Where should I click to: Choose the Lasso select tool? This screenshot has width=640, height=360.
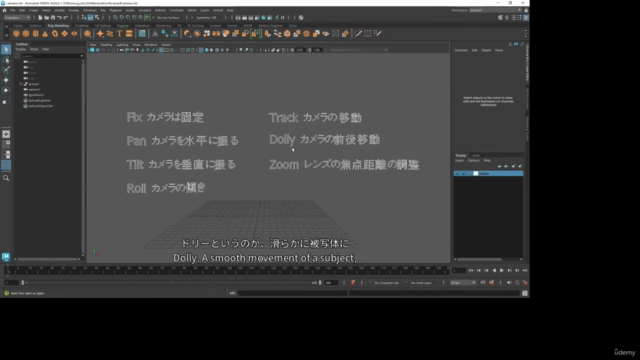(6, 60)
